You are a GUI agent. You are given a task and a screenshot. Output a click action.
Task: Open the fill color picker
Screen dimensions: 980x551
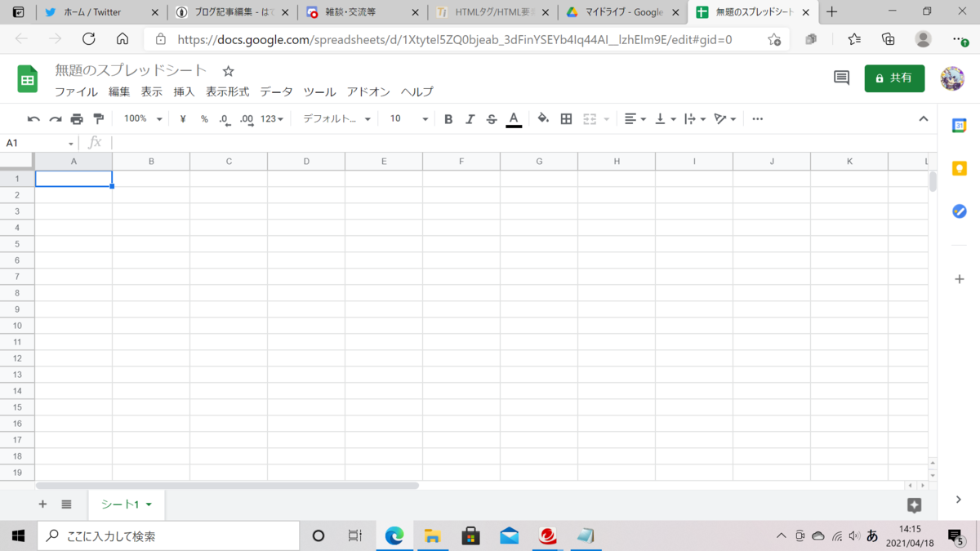click(541, 118)
